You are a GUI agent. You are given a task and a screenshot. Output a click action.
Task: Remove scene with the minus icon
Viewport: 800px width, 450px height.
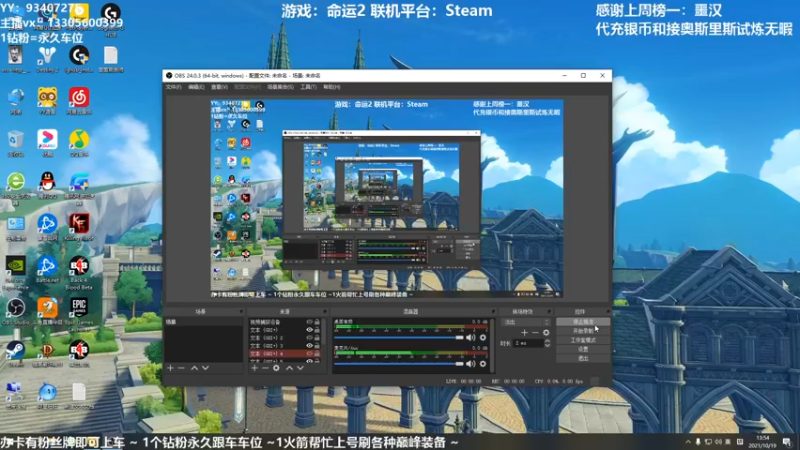[x=181, y=368]
